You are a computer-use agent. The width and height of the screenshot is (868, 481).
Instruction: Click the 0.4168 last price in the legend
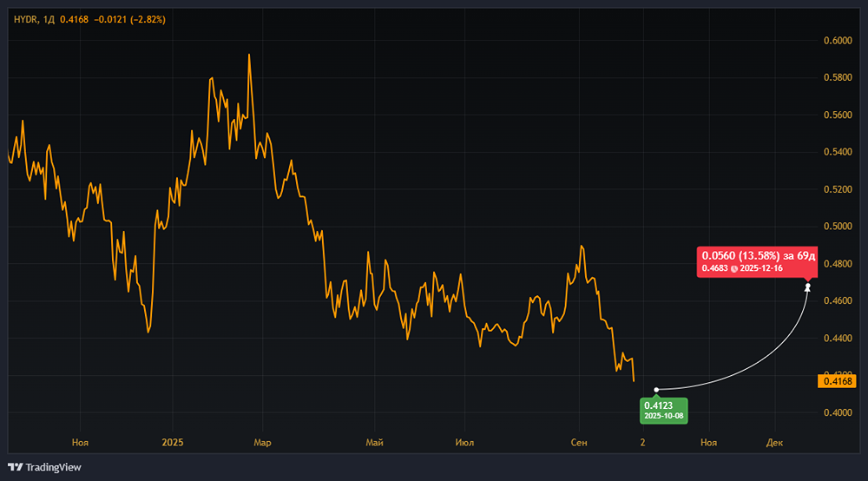[74, 19]
